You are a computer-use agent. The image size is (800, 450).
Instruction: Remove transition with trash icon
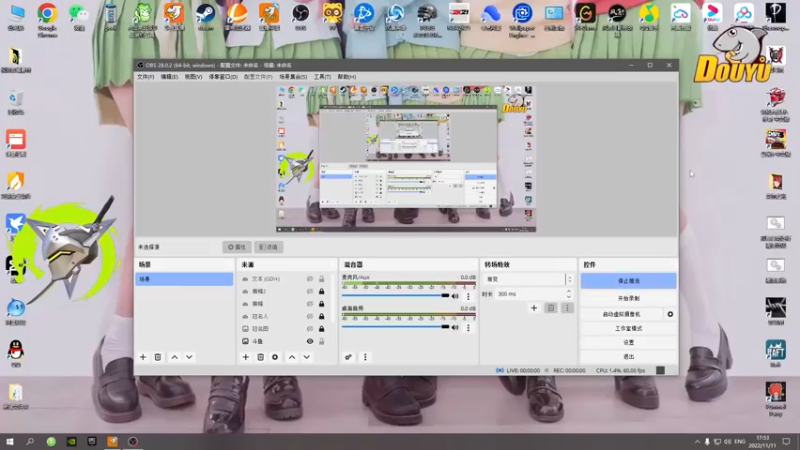pos(551,308)
